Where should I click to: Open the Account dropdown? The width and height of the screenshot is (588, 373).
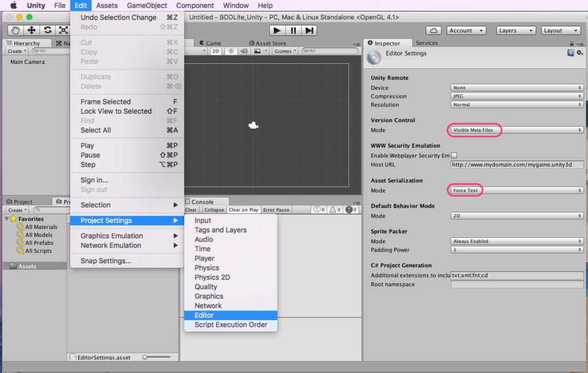tap(466, 30)
